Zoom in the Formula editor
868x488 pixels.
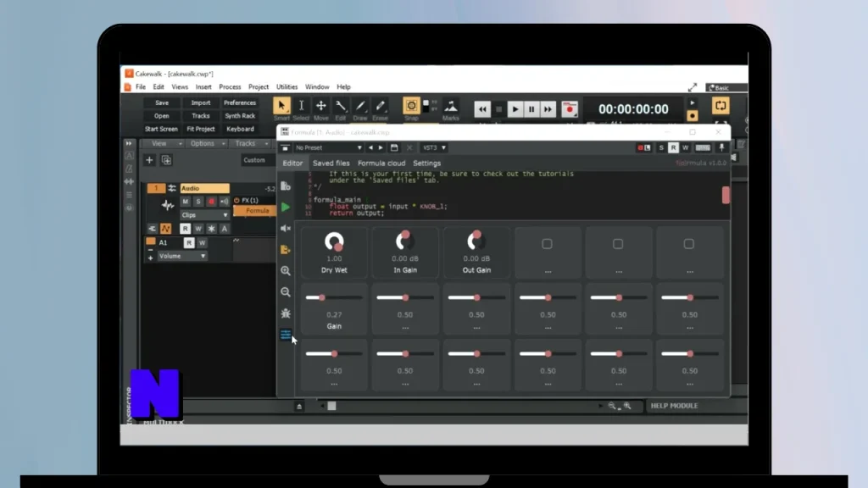click(x=285, y=270)
